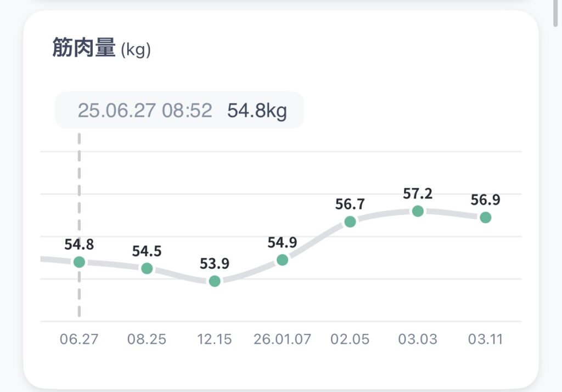Click the 57.2 value label
Viewport: 562px width, 392px height.
(418, 194)
